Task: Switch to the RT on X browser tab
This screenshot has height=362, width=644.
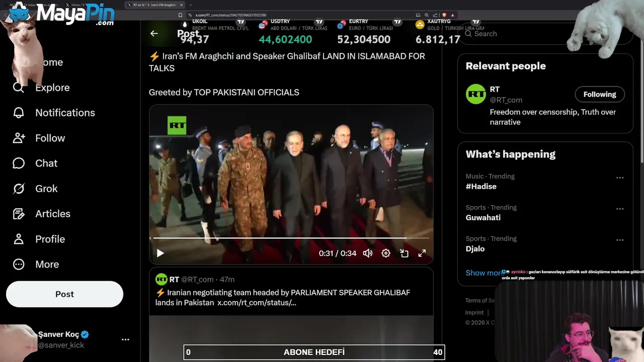Action: coord(153,5)
